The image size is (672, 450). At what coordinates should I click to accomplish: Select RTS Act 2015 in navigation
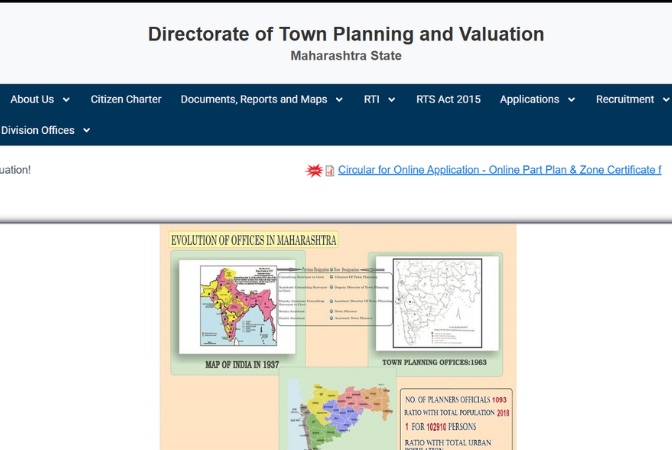tap(448, 100)
